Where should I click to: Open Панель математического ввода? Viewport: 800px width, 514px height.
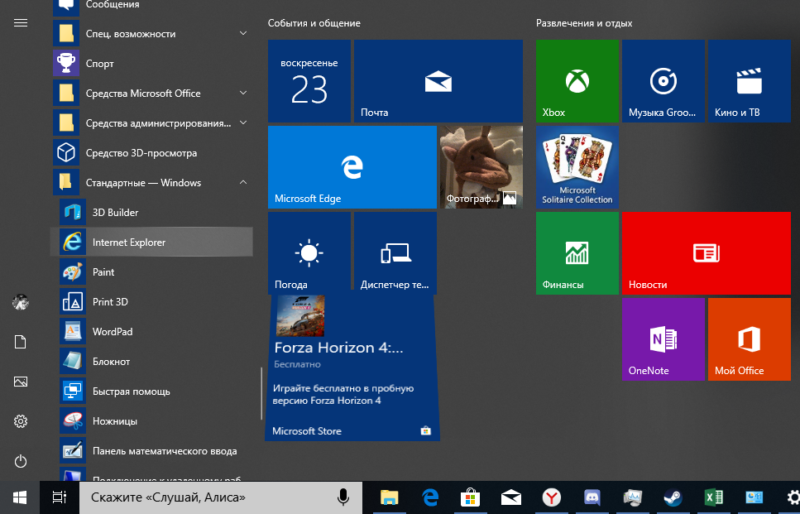pos(152,451)
